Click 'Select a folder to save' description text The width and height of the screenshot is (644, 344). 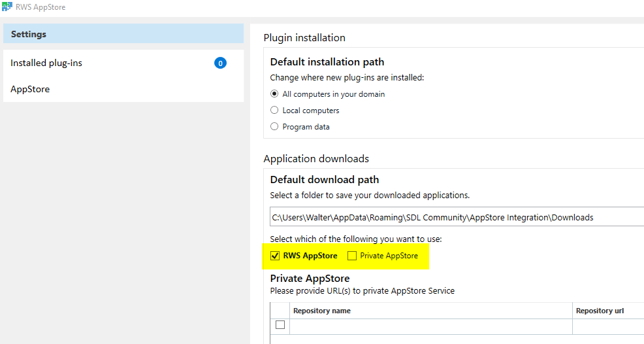(370, 196)
